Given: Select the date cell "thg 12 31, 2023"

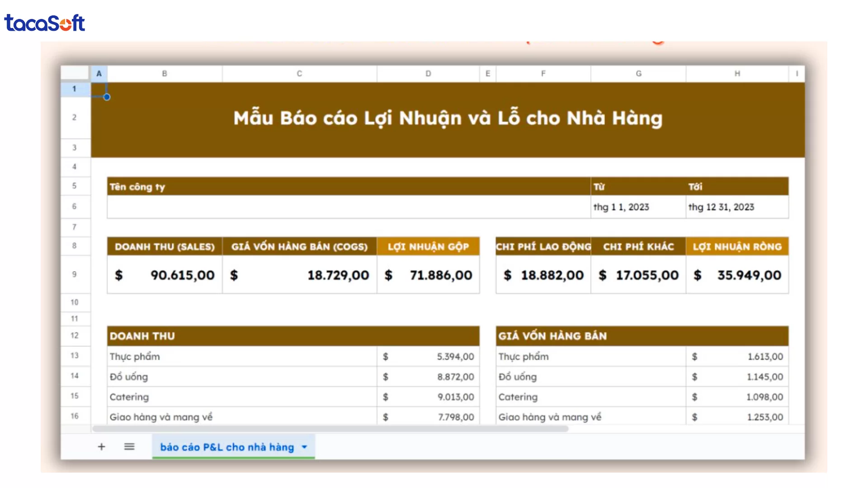Looking at the screenshot, I should [737, 207].
